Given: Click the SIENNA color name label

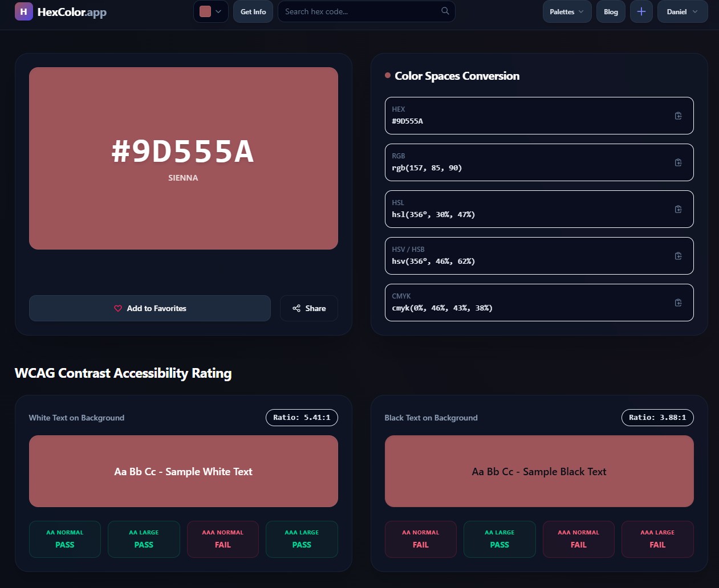Looking at the screenshot, I should click(x=183, y=178).
